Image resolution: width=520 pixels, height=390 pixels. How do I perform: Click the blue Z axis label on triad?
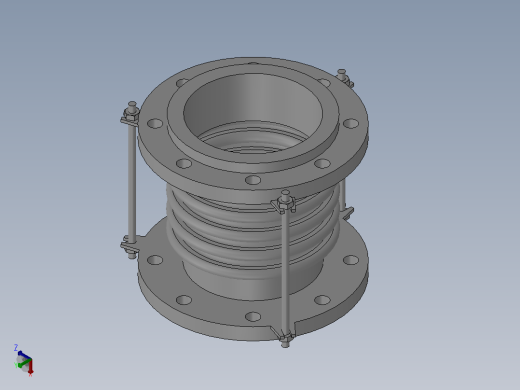(x=16, y=348)
